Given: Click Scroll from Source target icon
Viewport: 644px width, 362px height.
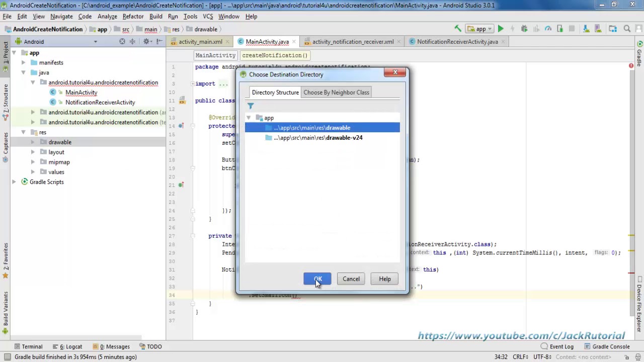Looking at the screenshot, I should 122,41.
